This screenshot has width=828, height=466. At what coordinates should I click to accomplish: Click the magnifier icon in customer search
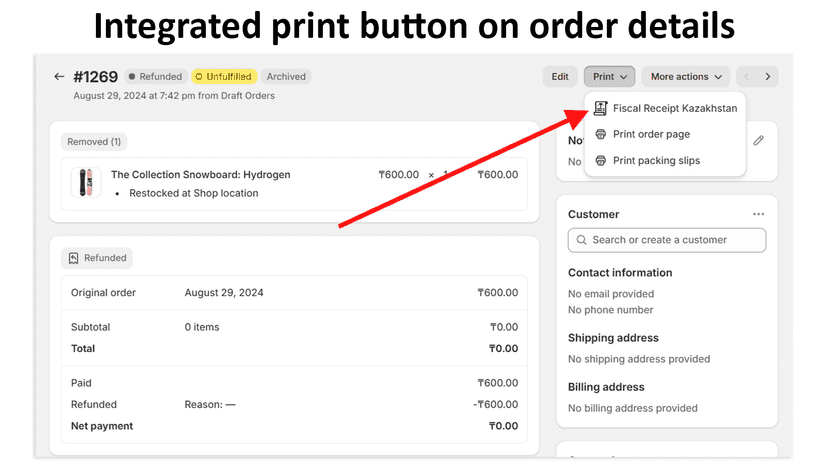click(x=581, y=240)
